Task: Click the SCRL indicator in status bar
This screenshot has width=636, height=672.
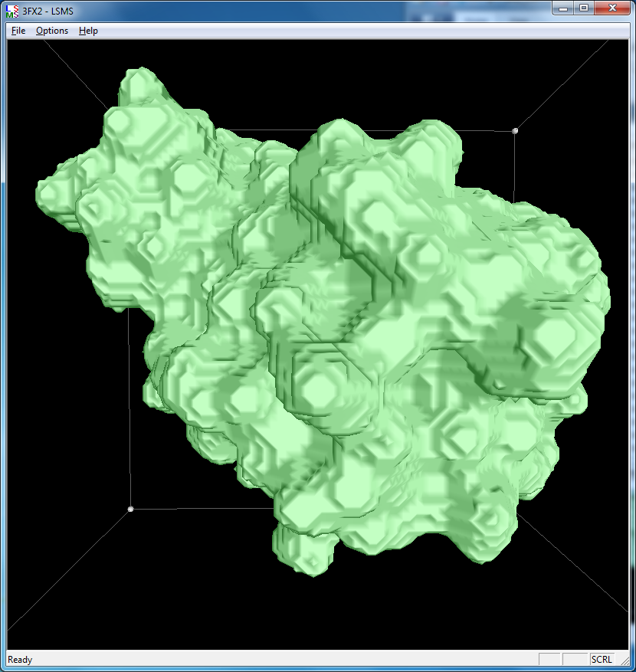Action: click(602, 660)
